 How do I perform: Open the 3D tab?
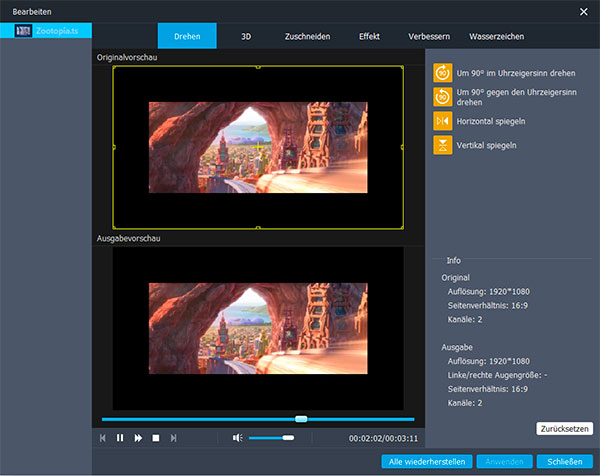(246, 36)
